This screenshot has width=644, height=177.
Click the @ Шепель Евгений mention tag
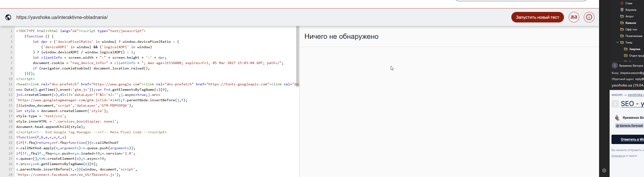(x=629, y=126)
